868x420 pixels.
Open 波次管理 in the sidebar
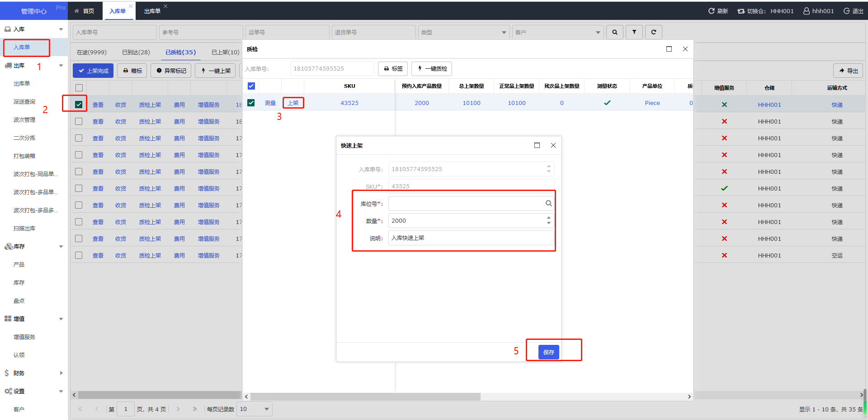24,120
